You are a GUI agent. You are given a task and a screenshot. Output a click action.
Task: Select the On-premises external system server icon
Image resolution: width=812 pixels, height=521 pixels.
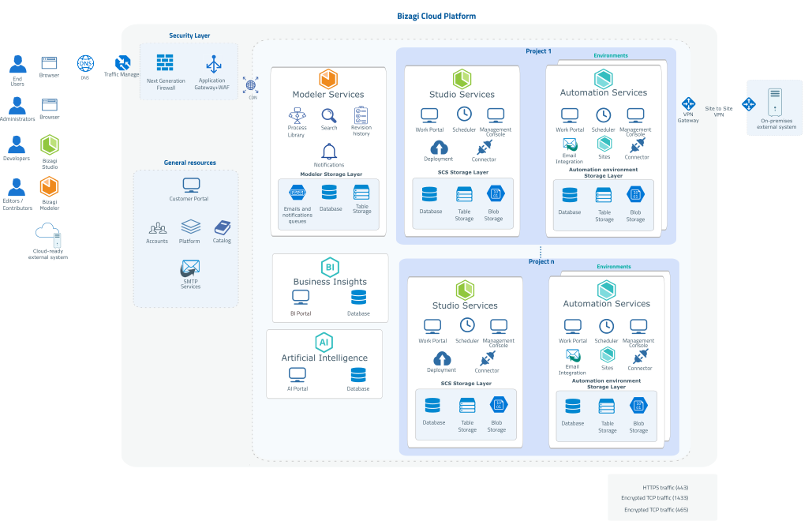775,102
